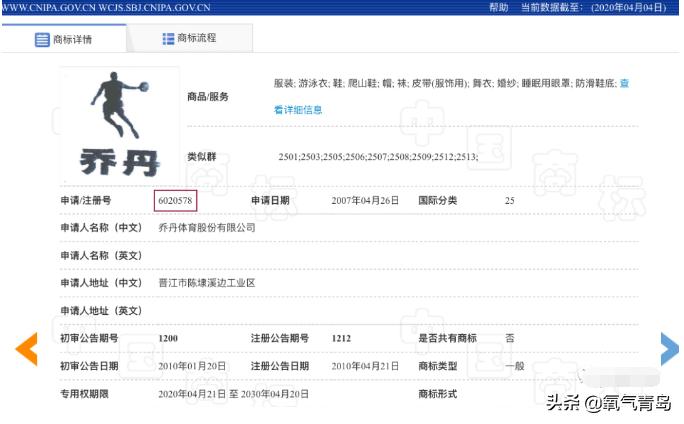
Task: Click the 申请日期 label
Action: tap(270, 201)
